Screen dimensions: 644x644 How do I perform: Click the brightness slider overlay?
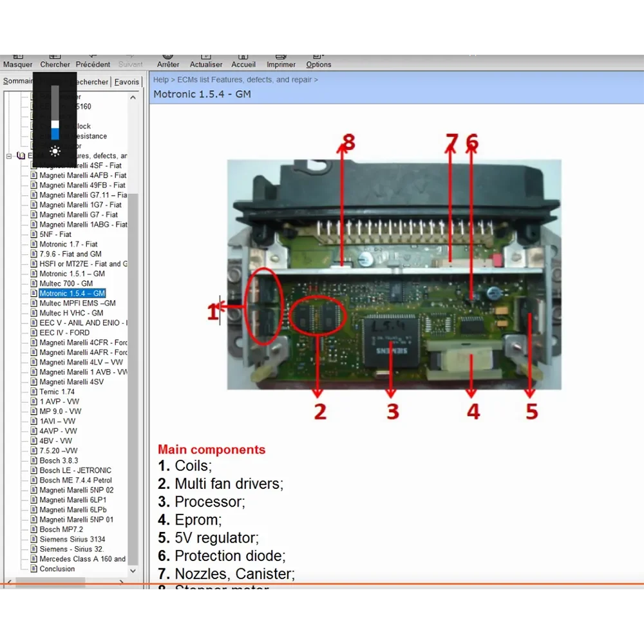[x=55, y=113]
